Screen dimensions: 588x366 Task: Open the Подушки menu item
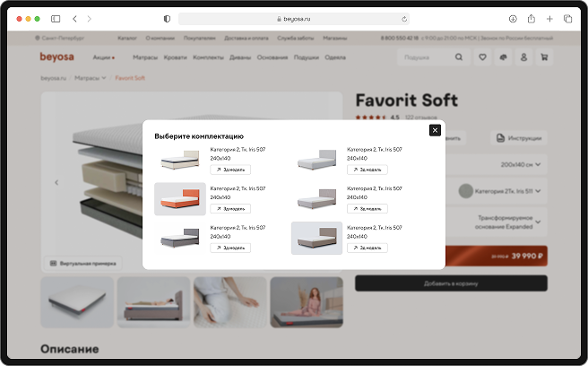point(306,57)
